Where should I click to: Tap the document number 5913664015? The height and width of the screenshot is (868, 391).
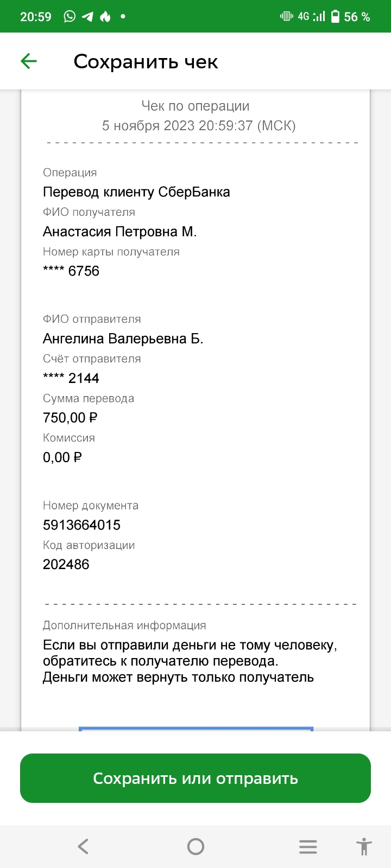(81, 525)
